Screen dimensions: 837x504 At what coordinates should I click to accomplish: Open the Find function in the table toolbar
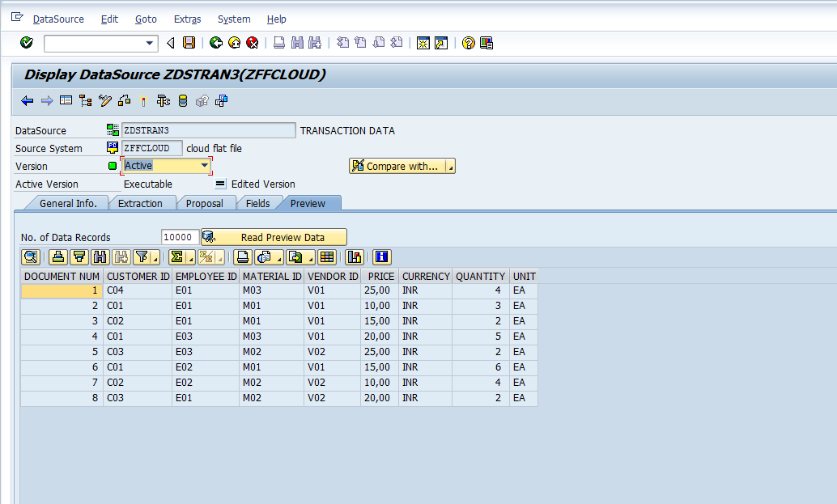click(x=100, y=256)
